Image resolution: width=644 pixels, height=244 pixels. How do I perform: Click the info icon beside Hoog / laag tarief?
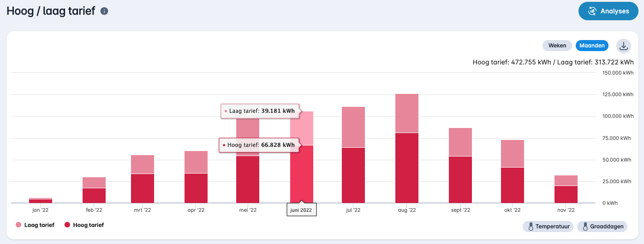[104, 11]
